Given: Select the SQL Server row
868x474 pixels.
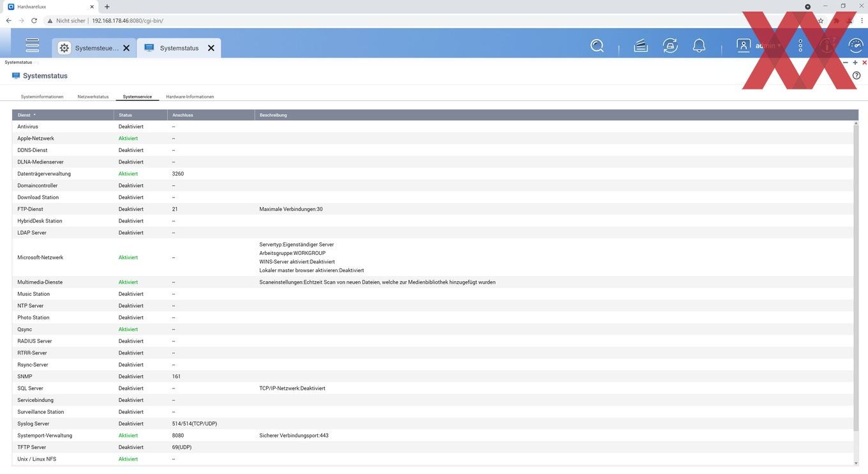Looking at the screenshot, I should pos(433,388).
